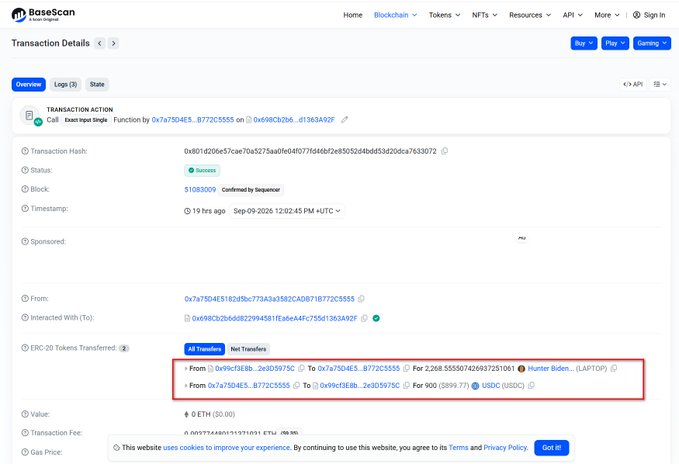This screenshot has height=464, width=679.
Task: Switch to Net Transfers view
Action: click(x=248, y=349)
